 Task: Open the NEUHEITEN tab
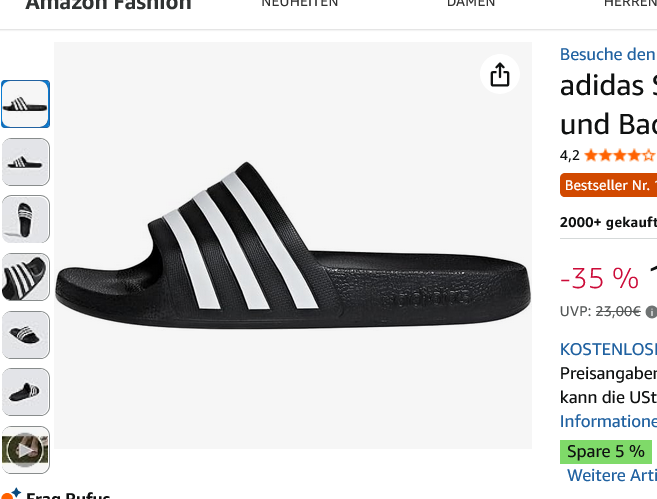tap(300, 4)
